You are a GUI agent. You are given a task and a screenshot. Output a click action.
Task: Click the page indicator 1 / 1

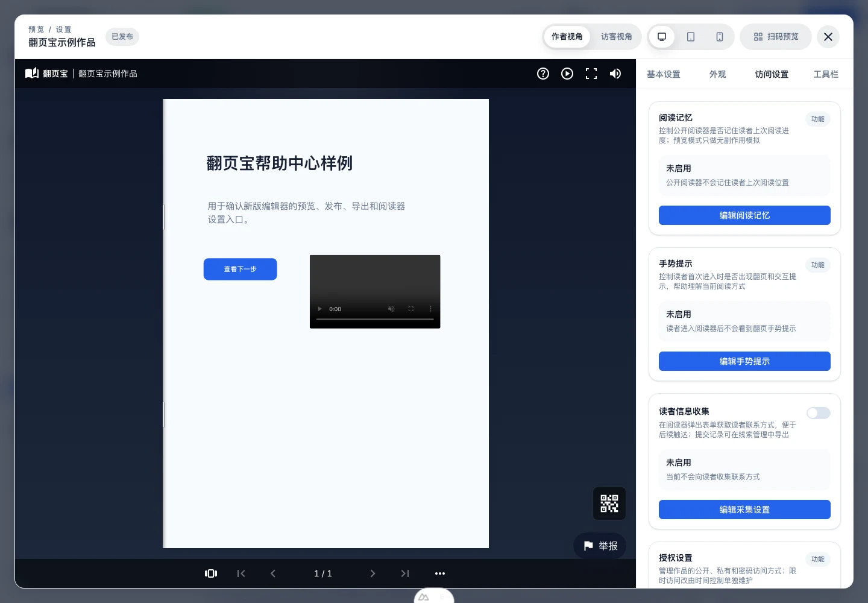point(323,573)
